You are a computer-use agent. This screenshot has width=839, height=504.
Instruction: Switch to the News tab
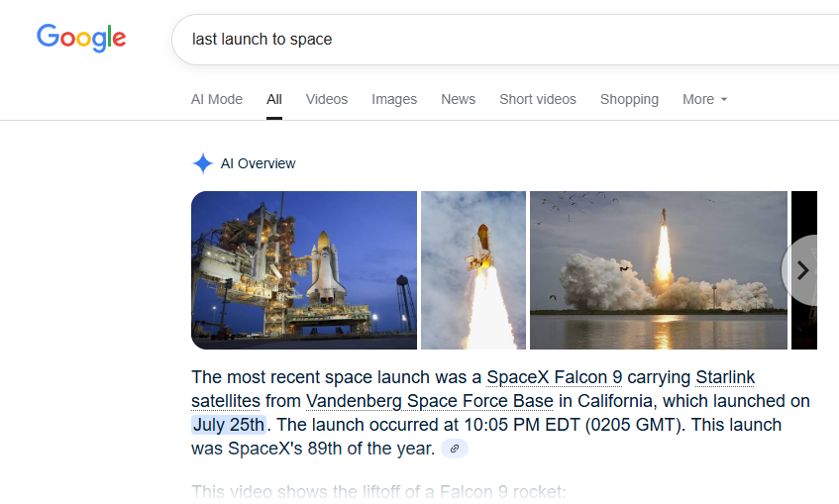click(x=458, y=100)
